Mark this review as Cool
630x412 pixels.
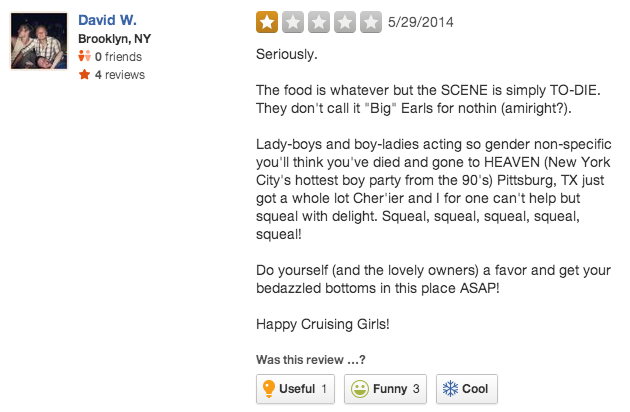(x=467, y=389)
